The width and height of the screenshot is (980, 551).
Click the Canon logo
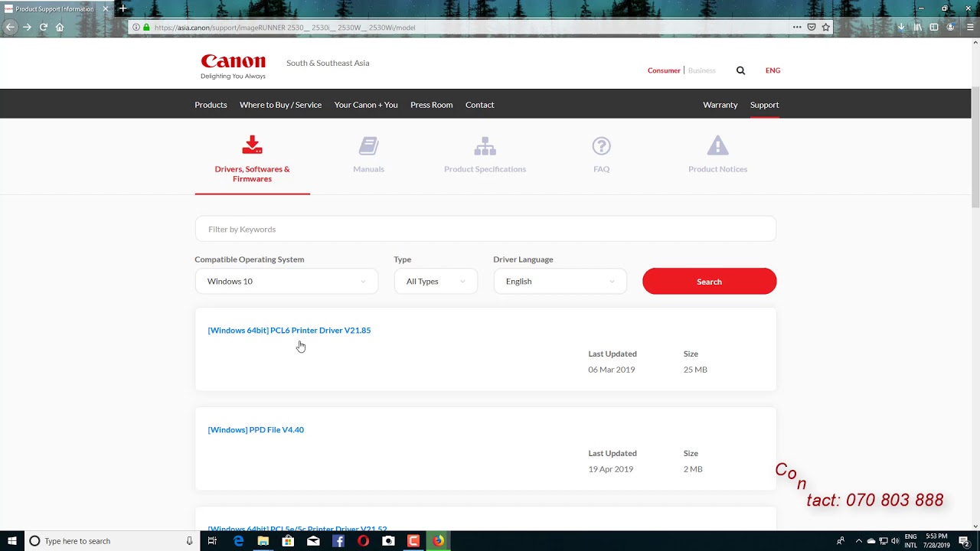click(233, 66)
